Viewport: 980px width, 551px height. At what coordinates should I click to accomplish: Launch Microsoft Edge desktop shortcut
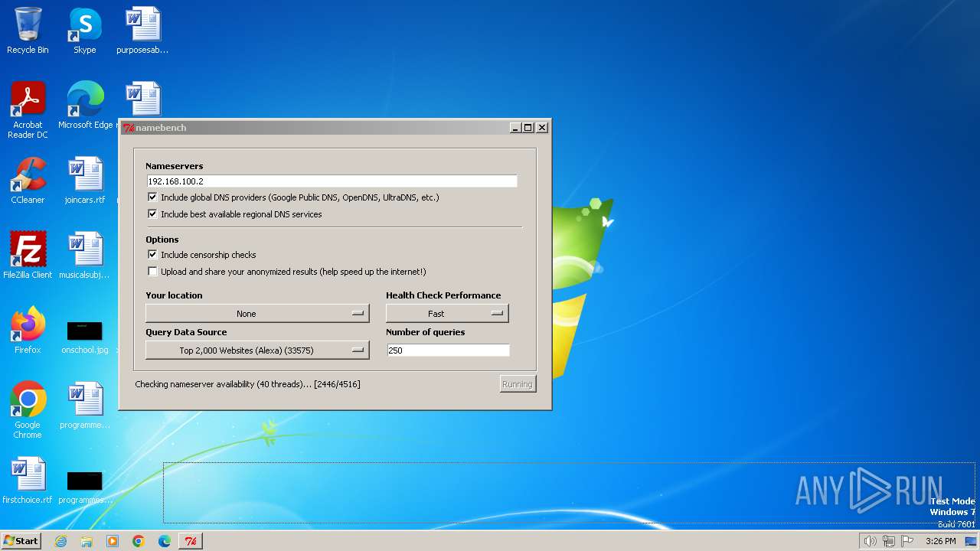pos(85,106)
